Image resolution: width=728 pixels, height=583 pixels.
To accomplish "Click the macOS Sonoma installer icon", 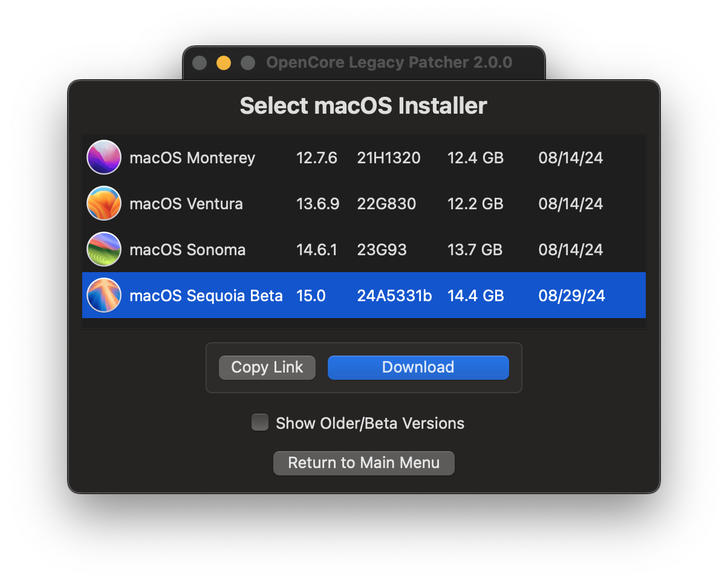I will point(104,249).
